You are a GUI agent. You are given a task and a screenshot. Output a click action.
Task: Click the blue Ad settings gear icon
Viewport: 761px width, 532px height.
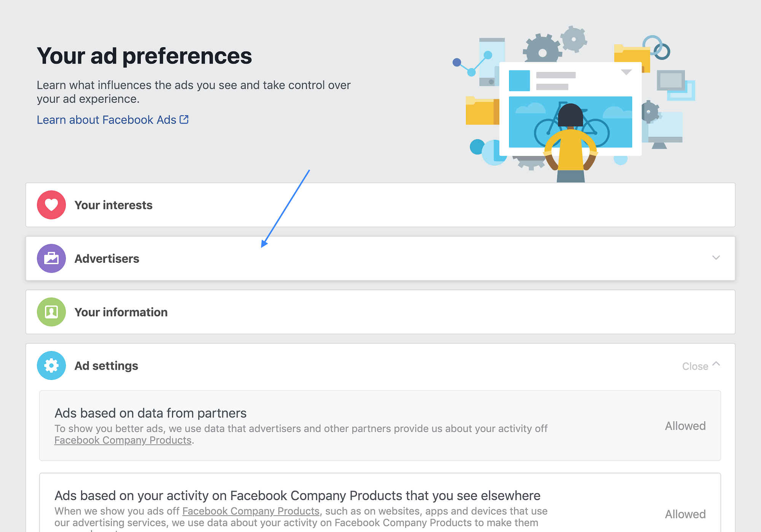click(51, 365)
